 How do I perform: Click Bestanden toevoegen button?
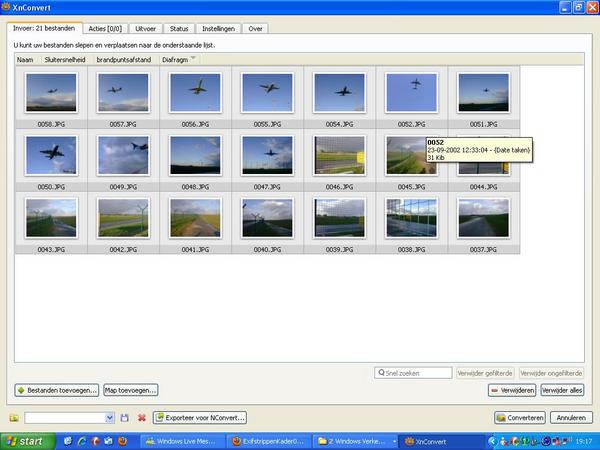57,390
